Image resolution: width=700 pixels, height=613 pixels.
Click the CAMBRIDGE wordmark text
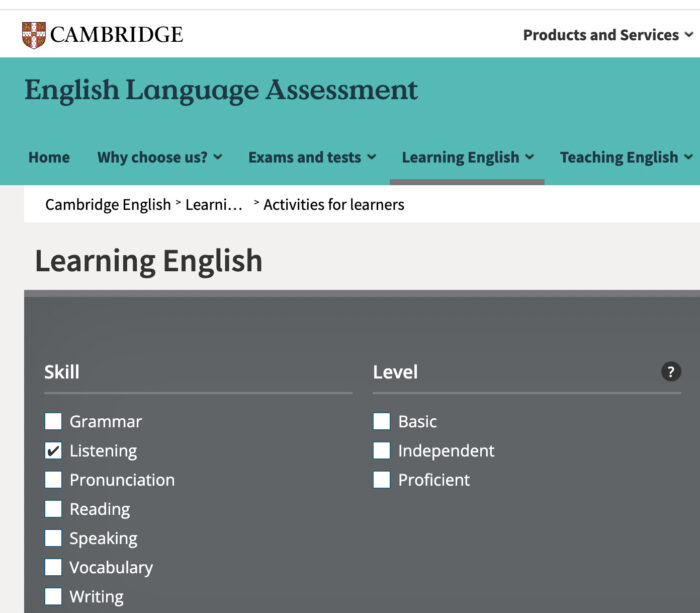tap(117, 35)
